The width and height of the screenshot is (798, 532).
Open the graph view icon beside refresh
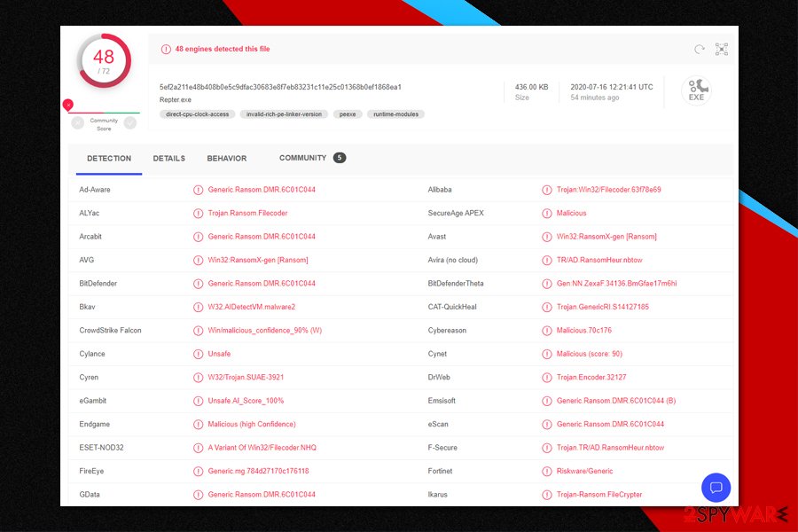(x=722, y=49)
